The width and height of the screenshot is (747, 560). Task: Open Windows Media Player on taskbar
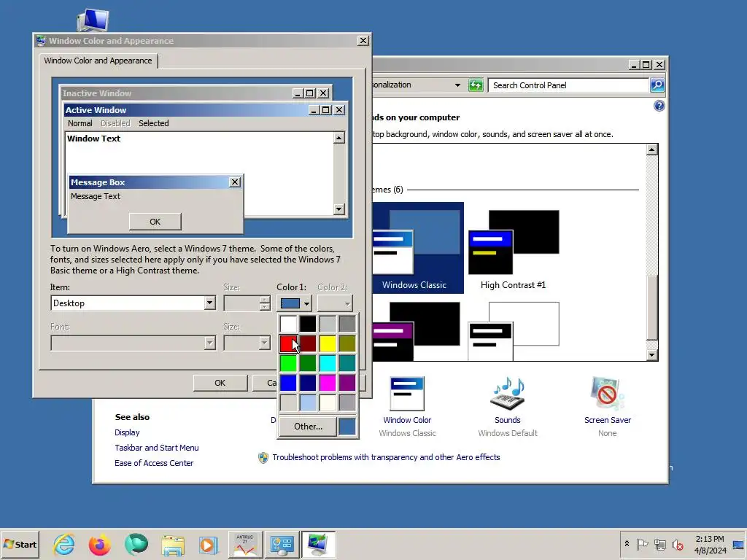(208, 544)
